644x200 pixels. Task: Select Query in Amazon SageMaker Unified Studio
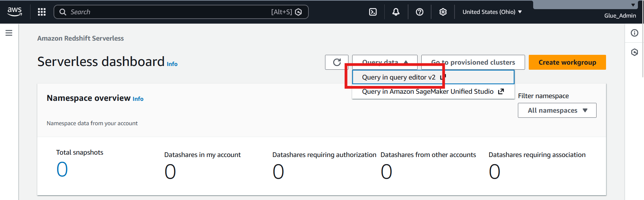point(433,91)
